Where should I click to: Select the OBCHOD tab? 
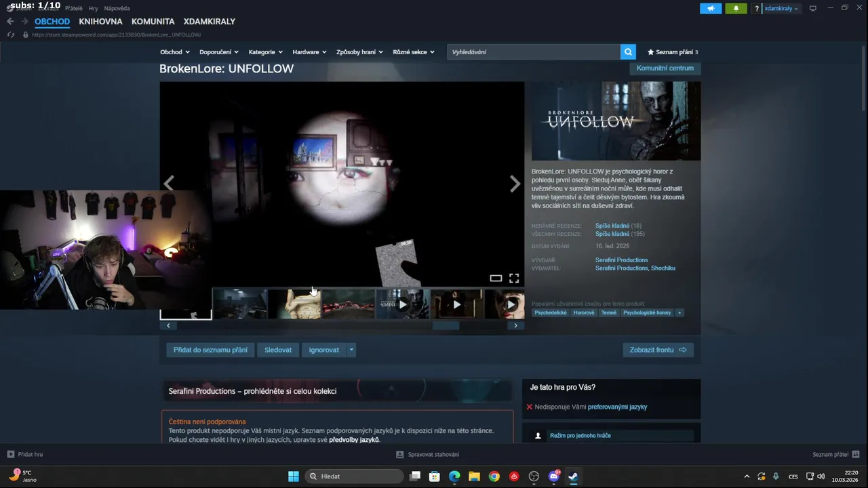52,22
